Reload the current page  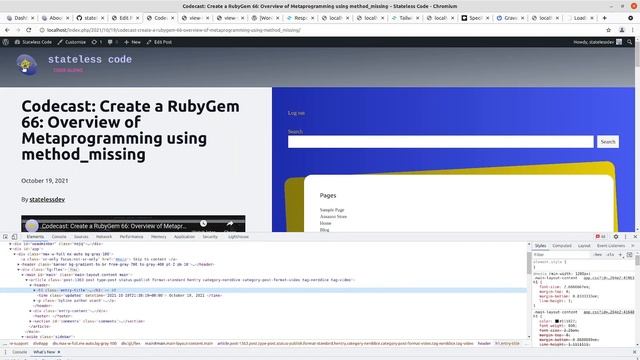[x=29, y=30]
